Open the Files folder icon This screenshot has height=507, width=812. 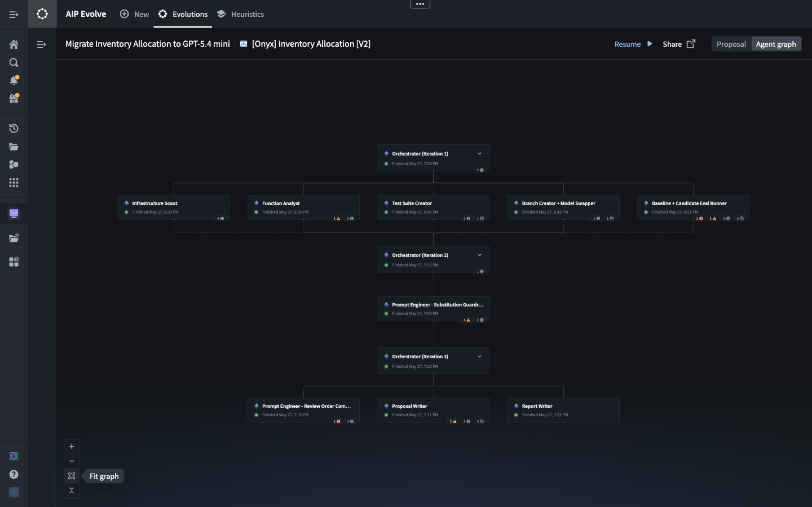coord(14,146)
